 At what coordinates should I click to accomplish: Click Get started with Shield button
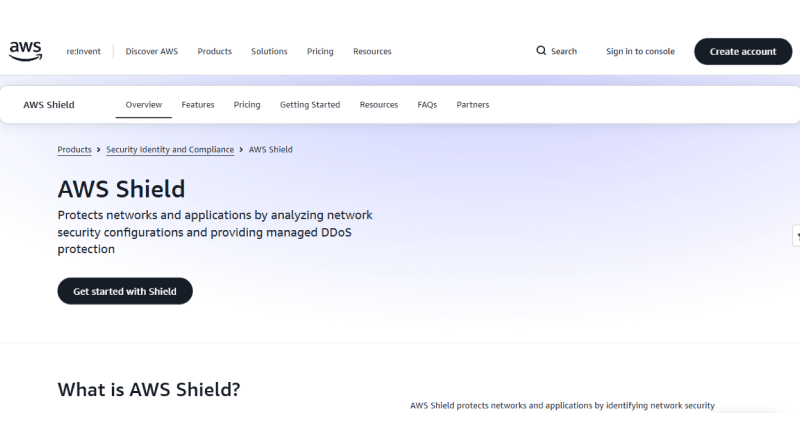(125, 291)
